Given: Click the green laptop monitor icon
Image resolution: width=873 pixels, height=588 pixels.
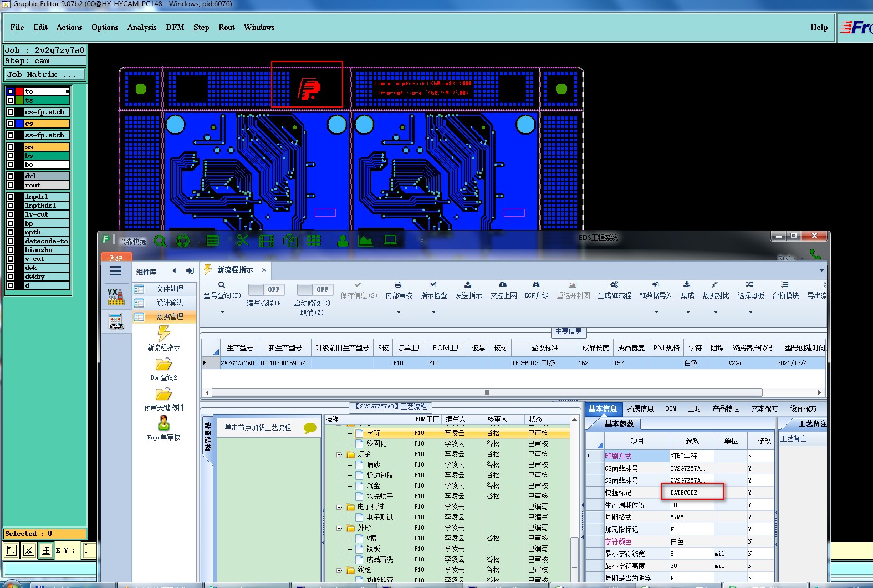Looking at the screenshot, I should point(391,241).
